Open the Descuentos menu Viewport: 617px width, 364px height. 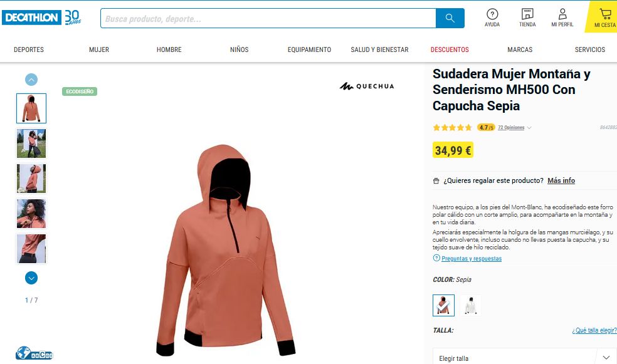point(450,49)
